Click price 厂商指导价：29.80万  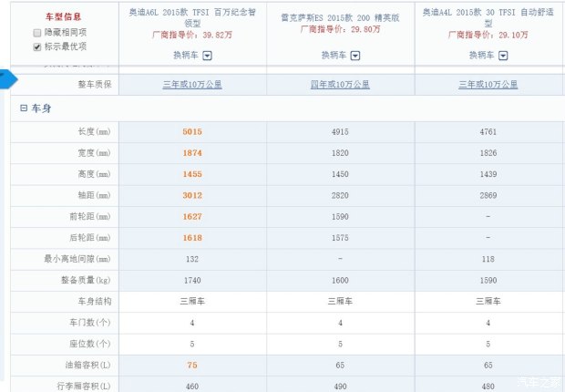coord(340,29)
